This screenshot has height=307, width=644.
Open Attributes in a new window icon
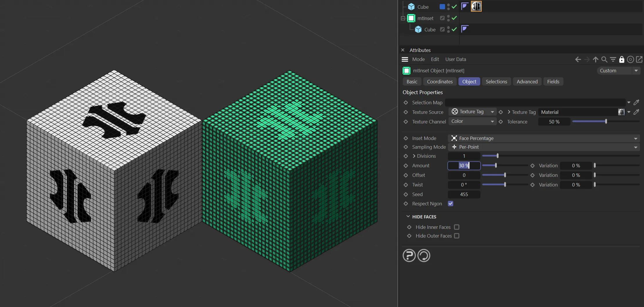pos(639,60)
